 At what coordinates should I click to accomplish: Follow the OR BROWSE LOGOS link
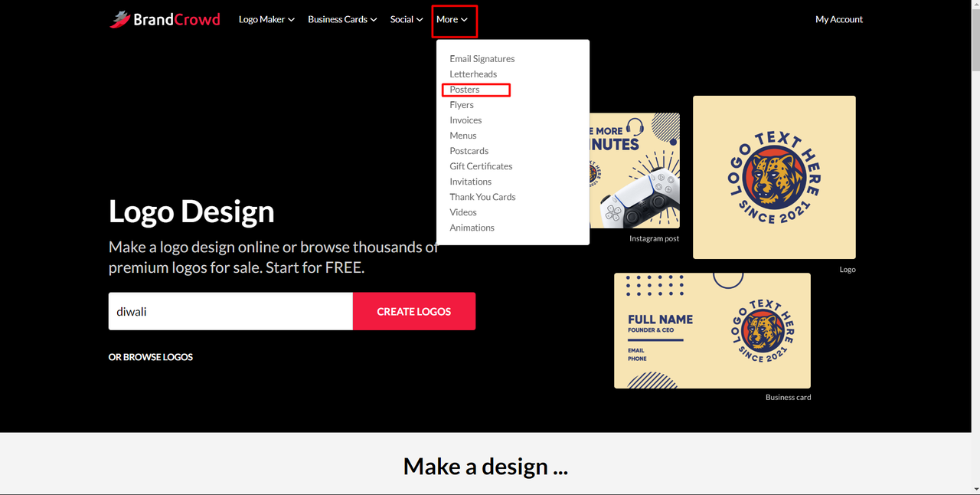(151, 357)
